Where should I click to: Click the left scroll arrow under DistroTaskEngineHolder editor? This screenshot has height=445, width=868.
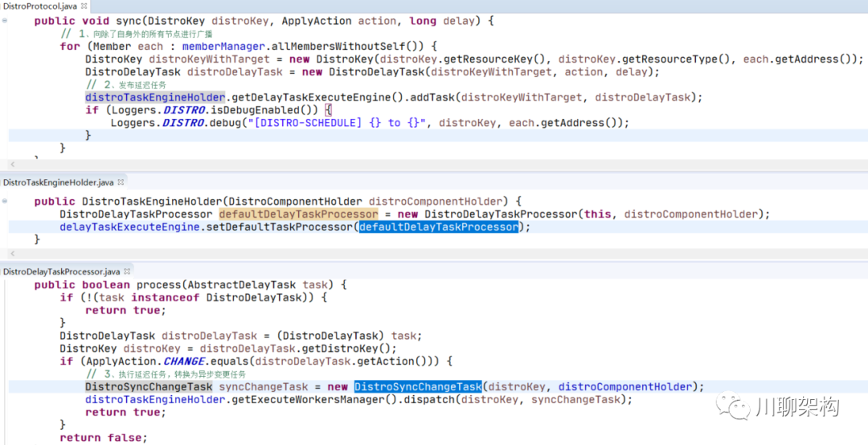[x=13, y=253]
